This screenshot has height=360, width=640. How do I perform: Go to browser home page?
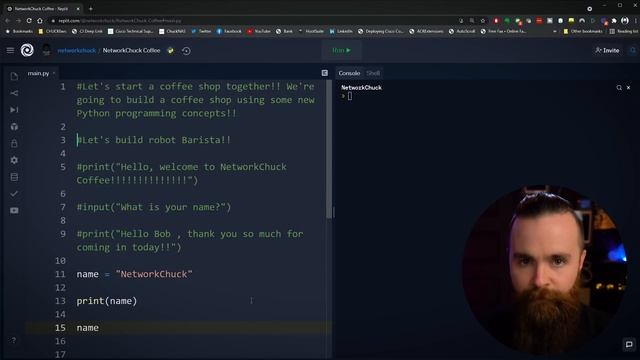click(40, 20)
